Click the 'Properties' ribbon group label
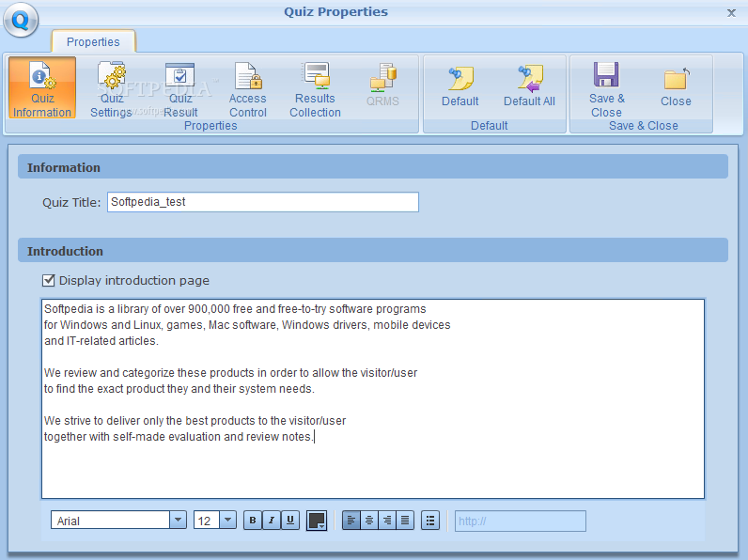The image size is (748, 560). pyautogui.click(x=210, y=126)
